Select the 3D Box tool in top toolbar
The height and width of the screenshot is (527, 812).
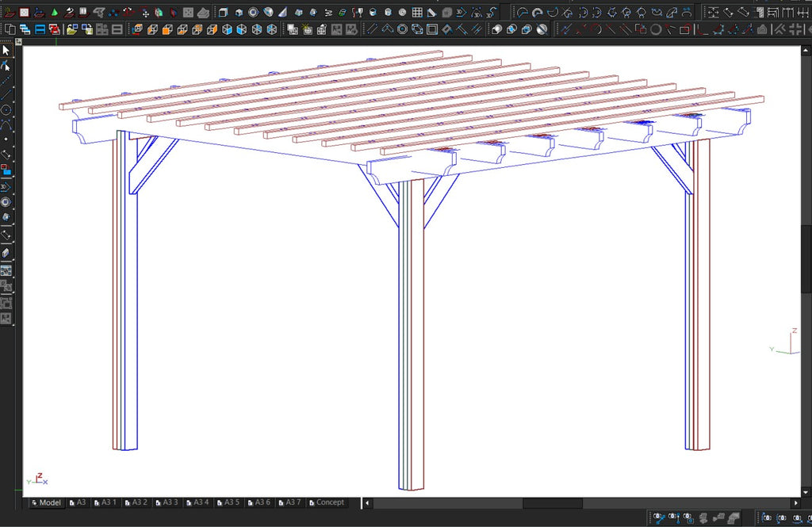tap(223, 12)
